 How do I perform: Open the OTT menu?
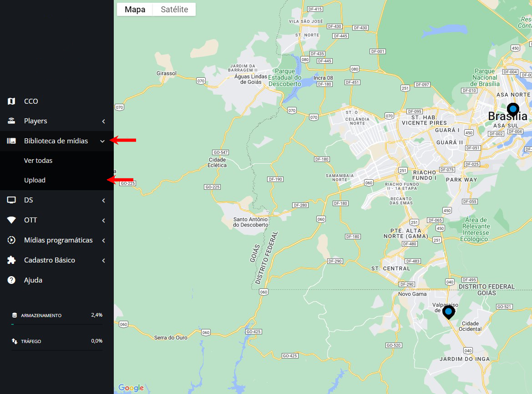[57, 220]
